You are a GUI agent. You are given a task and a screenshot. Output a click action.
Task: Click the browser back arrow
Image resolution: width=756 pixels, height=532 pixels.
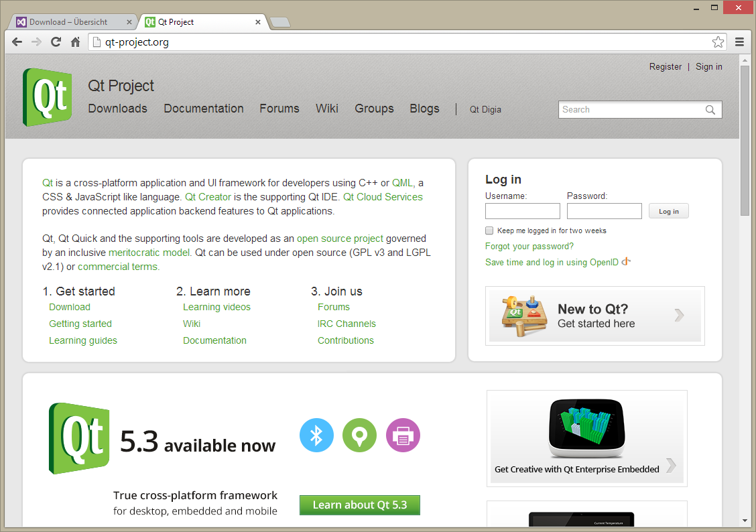17,42
